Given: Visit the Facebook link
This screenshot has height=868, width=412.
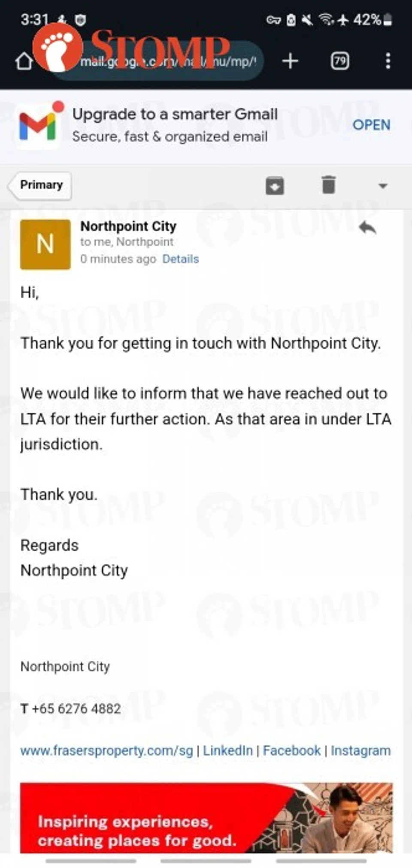Looking at the screenshot, I should click(291, 750).
